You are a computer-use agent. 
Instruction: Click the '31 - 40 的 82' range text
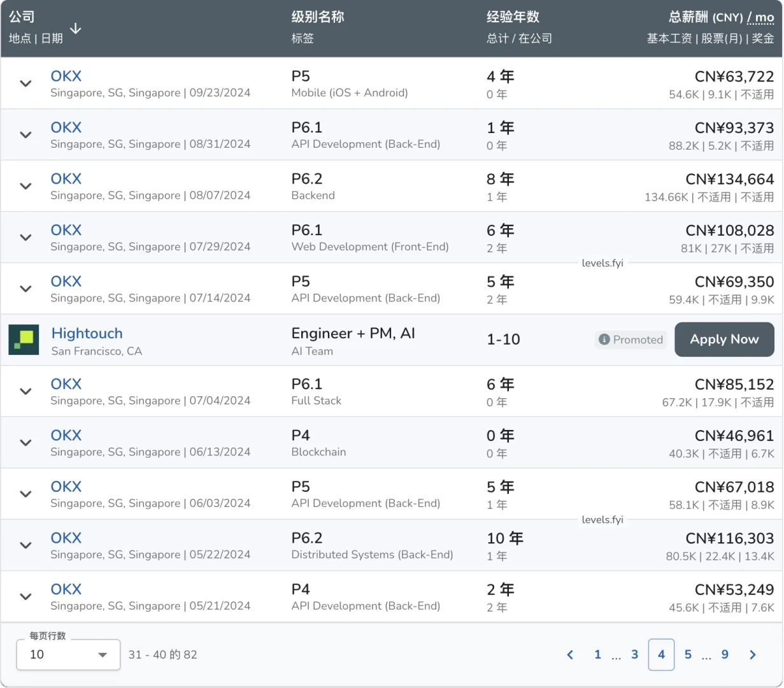[163, 654]
